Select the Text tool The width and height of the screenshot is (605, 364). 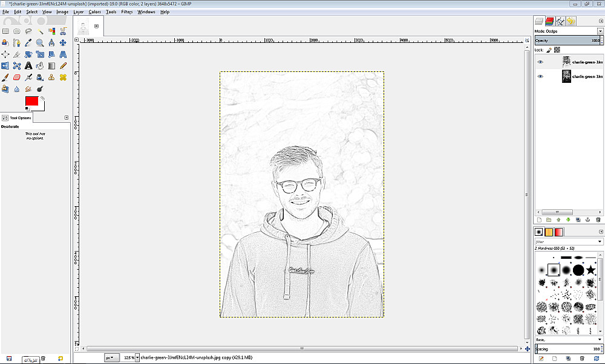pos(28,66)
